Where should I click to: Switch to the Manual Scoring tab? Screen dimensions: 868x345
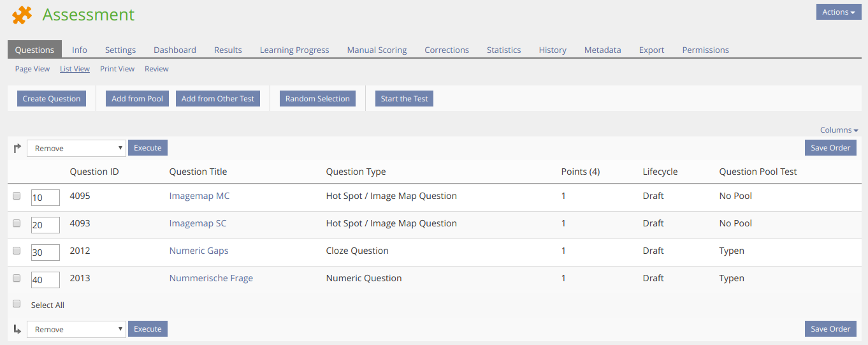pos(377,50)
